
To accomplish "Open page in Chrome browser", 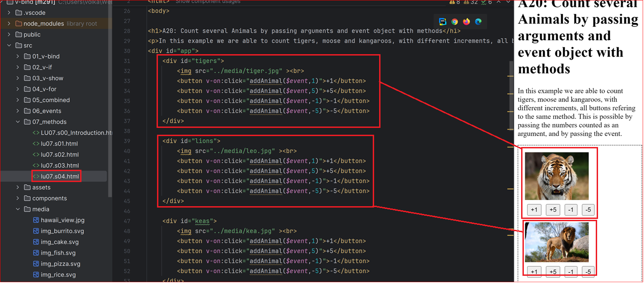I will click(x=455, y=21).
